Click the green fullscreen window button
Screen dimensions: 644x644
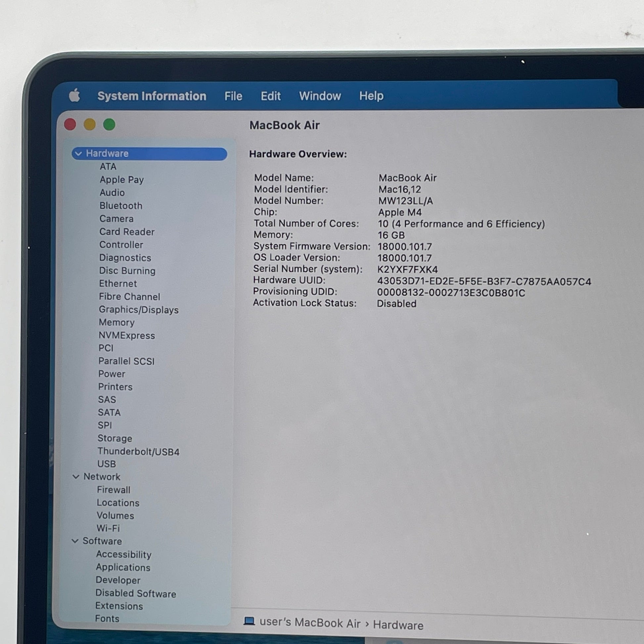(x=109, y=125)
